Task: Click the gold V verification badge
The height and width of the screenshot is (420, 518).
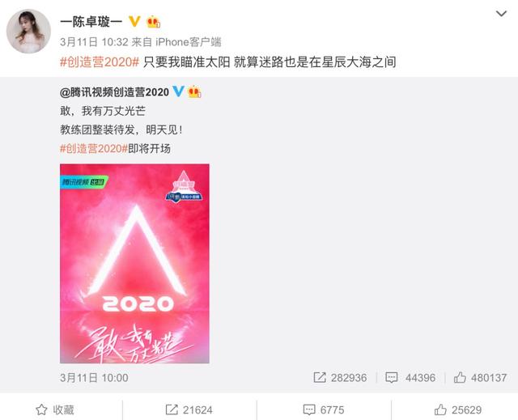Action: coord(134,22)
